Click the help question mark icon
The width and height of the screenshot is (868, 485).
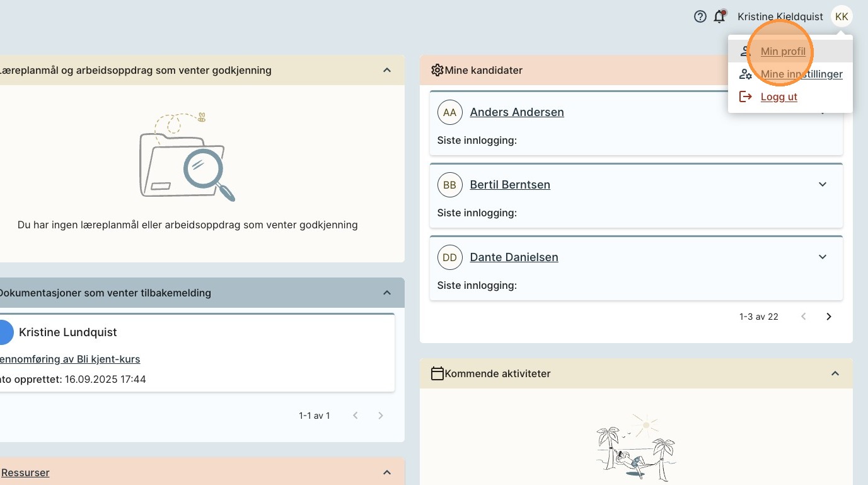pyautogui.click(x=700, y=17)
